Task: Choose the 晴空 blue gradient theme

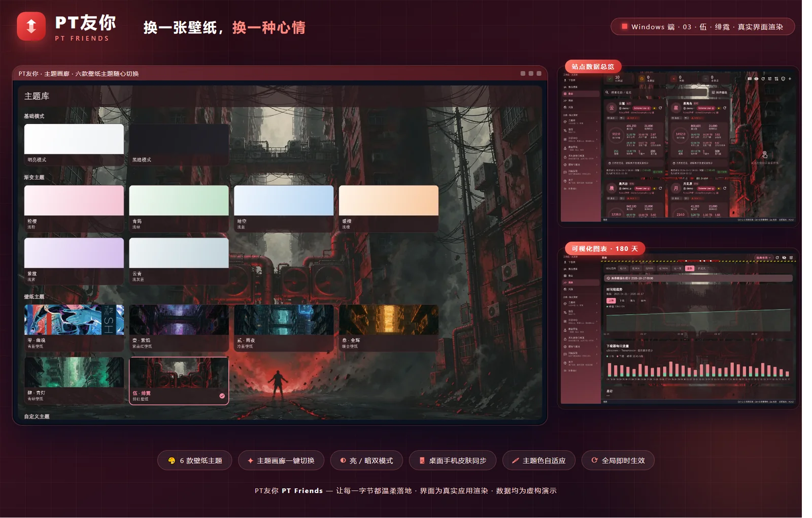Action: 284,209
